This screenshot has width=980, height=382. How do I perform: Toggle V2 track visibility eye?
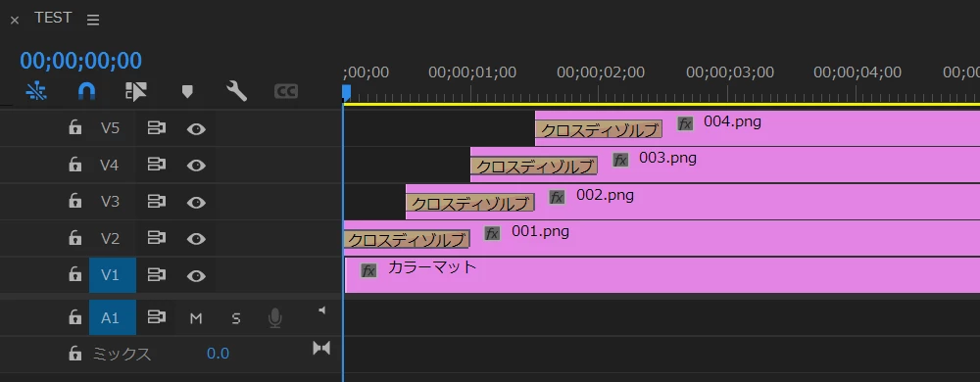[196, 238]
